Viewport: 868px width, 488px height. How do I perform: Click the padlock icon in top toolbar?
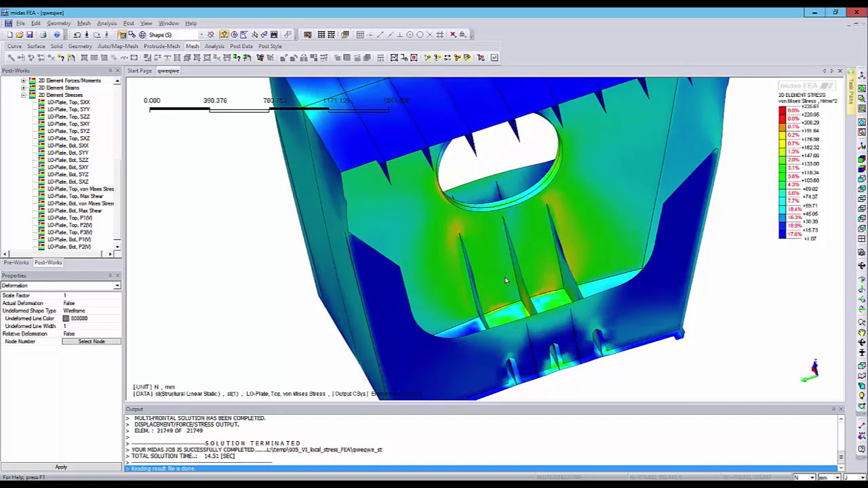click(462, 35)
